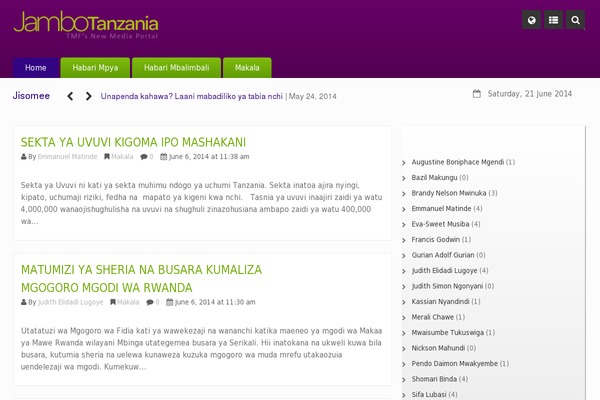Click the JamboTanzania logo

[x=86, y=25]
